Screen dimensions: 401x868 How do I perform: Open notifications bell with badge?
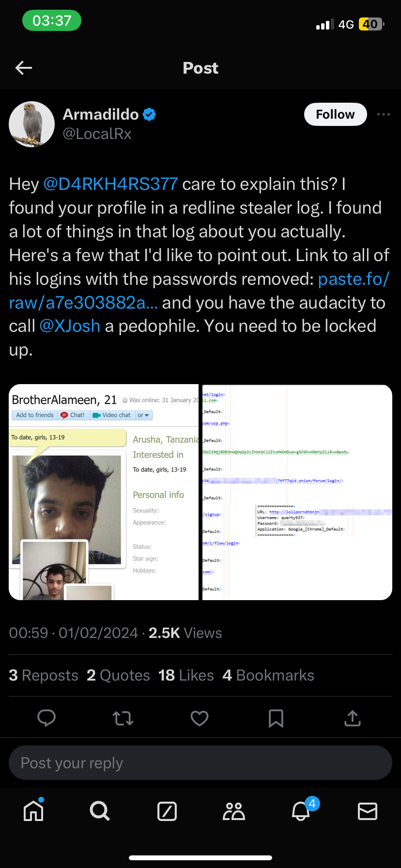302,810
